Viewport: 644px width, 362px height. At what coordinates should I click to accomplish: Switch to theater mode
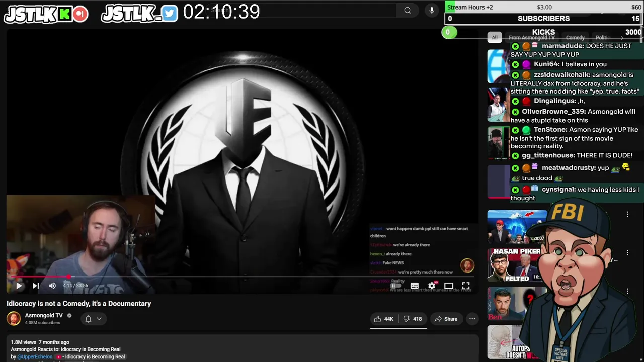click(449, 286)
